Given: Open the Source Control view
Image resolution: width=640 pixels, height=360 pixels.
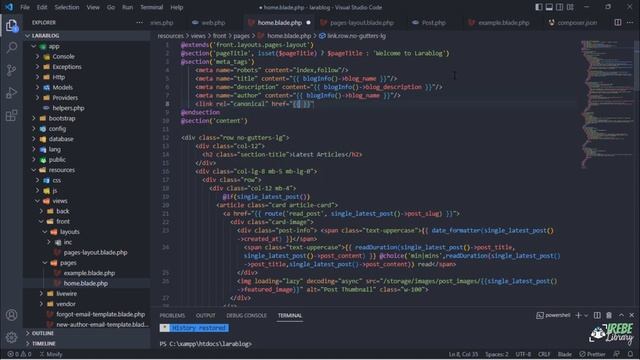Looking at the screenshot, I should (11, 70).
